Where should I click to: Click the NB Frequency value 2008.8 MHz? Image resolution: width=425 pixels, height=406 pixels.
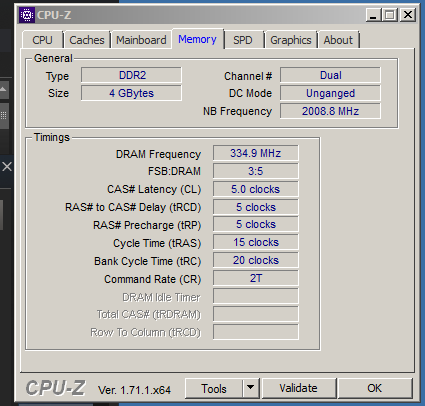tap(330, 111)
